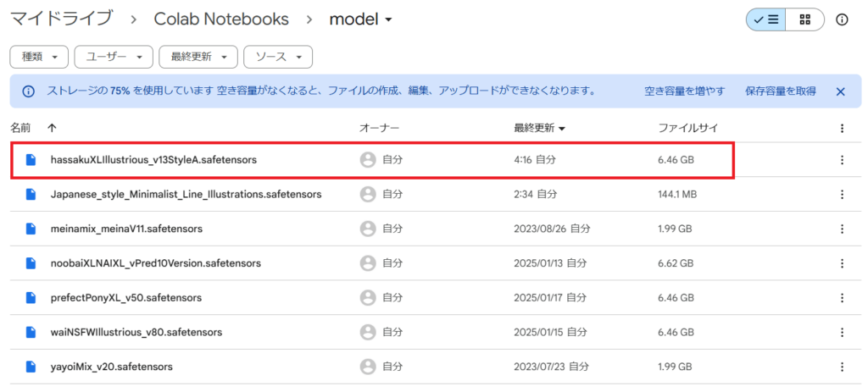Navigate to Colab Notebooks folder breadcrumb
Screen dimensions: 868x392
pyautogui.click(x=221, y=19)
